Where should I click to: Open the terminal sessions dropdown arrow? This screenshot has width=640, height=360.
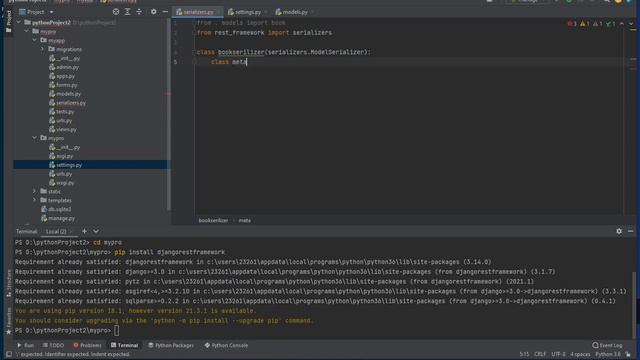(x=96, y=231)
